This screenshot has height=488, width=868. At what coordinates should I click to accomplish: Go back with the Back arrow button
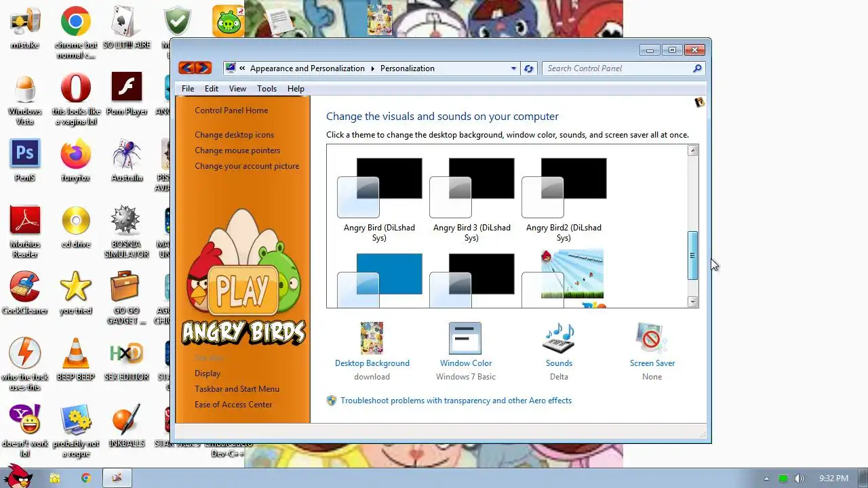(x=186, y=68)
